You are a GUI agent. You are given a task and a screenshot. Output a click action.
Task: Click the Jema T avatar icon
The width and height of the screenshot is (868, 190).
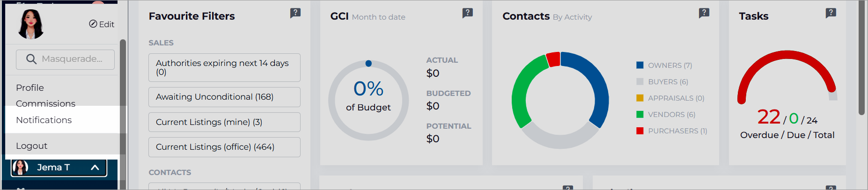click(20, 167)
